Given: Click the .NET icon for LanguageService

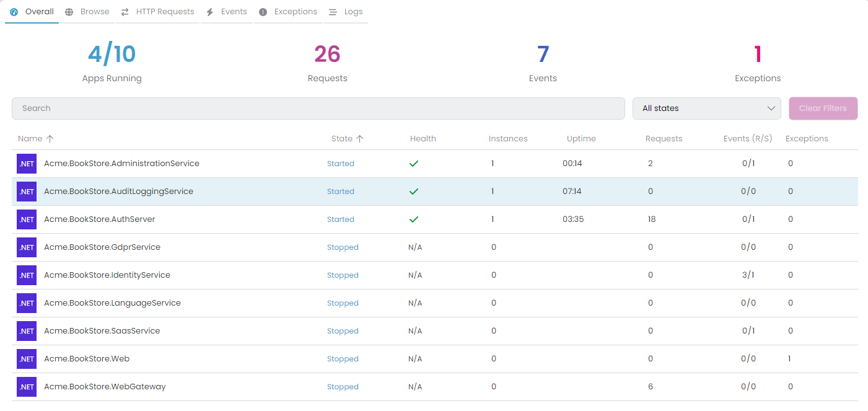Looking at the screenshot, I should pos(27,303).
